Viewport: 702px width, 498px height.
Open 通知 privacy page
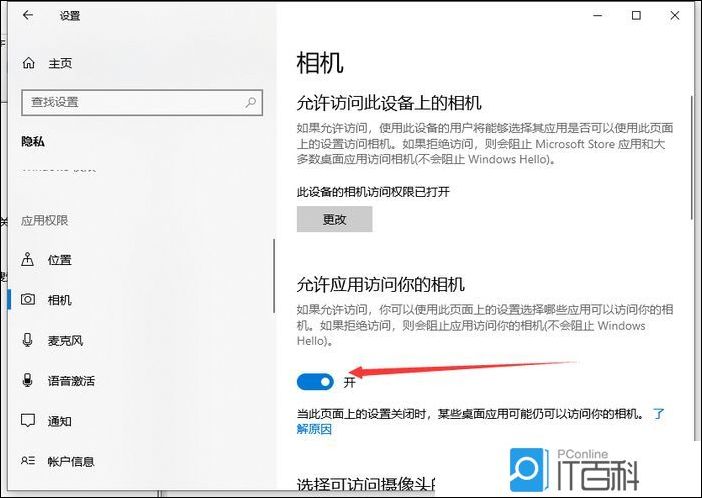tap(60, 421)
